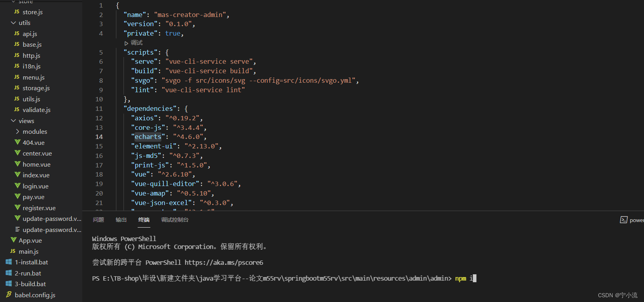This screenshot has width=644, height=302.
Task: Collapse the views folder
Action: 13,121
